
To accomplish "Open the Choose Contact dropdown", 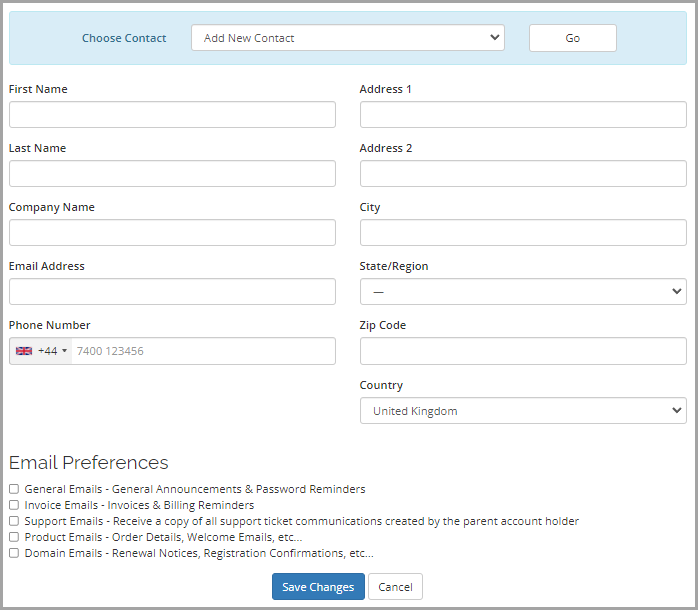I will pyautogui.click(x=347, y=38).
